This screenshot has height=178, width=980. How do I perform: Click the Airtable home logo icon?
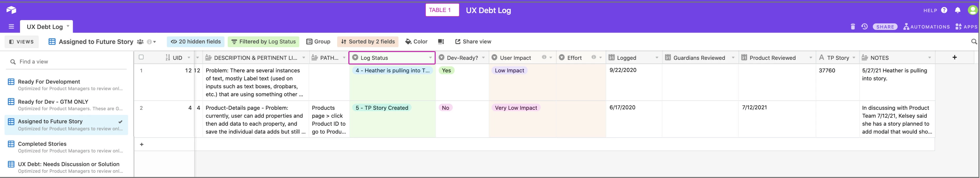click(x=11, y=10)
